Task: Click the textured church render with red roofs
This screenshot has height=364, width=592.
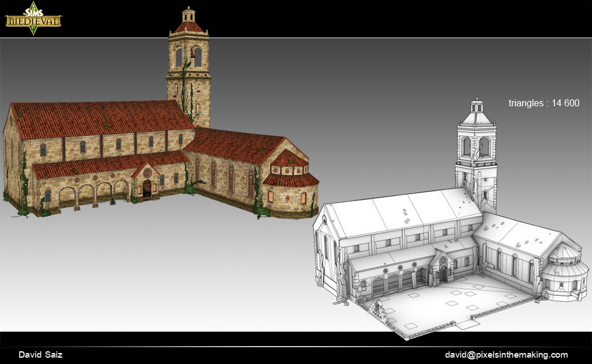Action: tap(161, 113)
